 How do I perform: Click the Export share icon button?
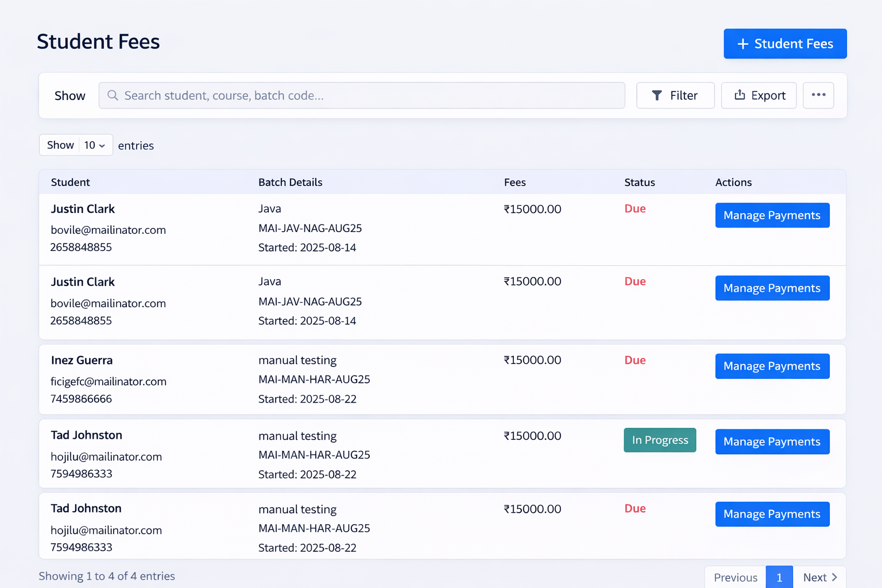(x=759, y=95)
